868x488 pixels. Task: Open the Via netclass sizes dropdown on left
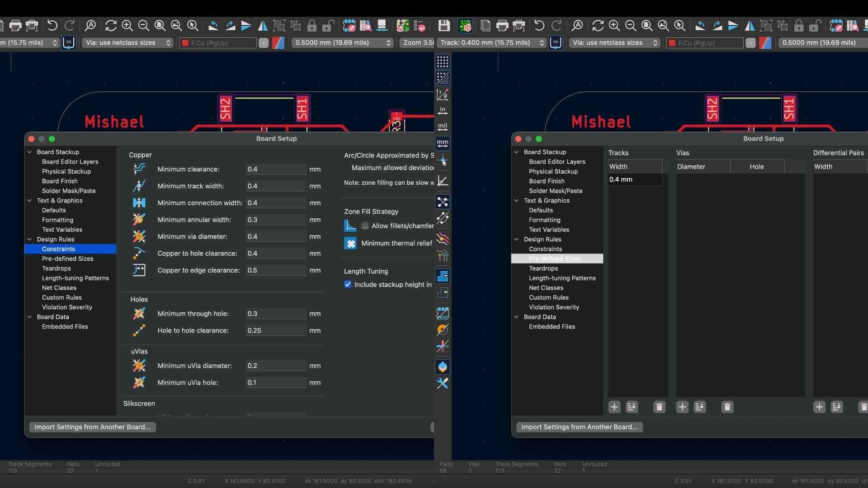click(x=128, y=43)
